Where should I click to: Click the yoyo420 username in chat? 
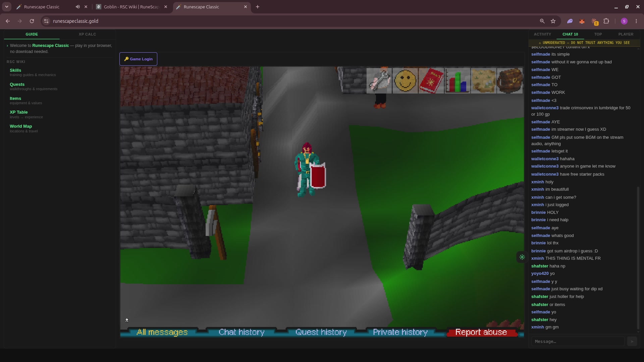[540, 274]
